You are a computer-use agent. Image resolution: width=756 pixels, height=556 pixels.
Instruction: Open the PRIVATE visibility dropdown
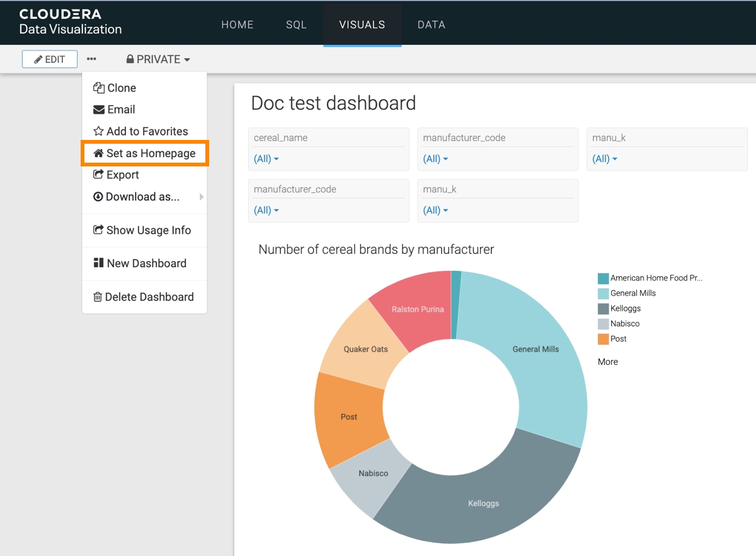click(158, 59)
